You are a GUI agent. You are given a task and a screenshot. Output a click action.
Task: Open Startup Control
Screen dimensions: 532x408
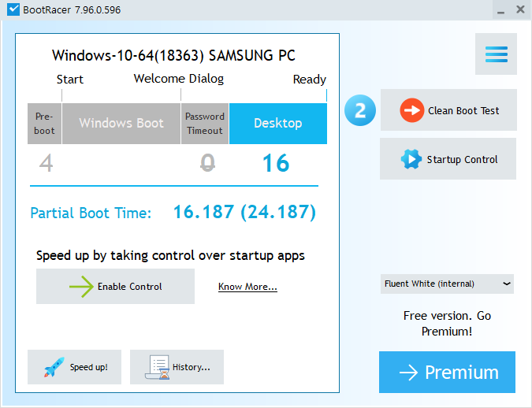coord(448,159)
